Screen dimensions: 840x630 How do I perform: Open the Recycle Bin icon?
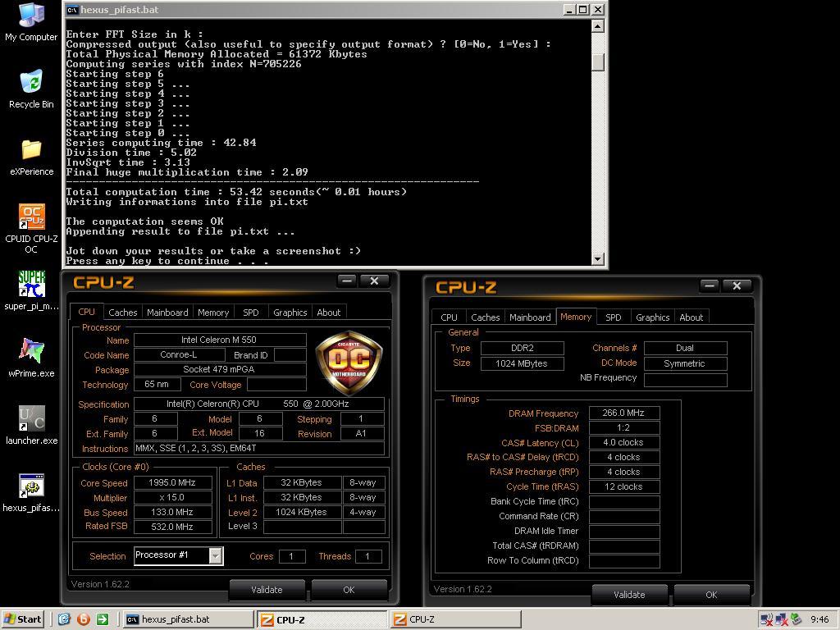tap(32, 89)
